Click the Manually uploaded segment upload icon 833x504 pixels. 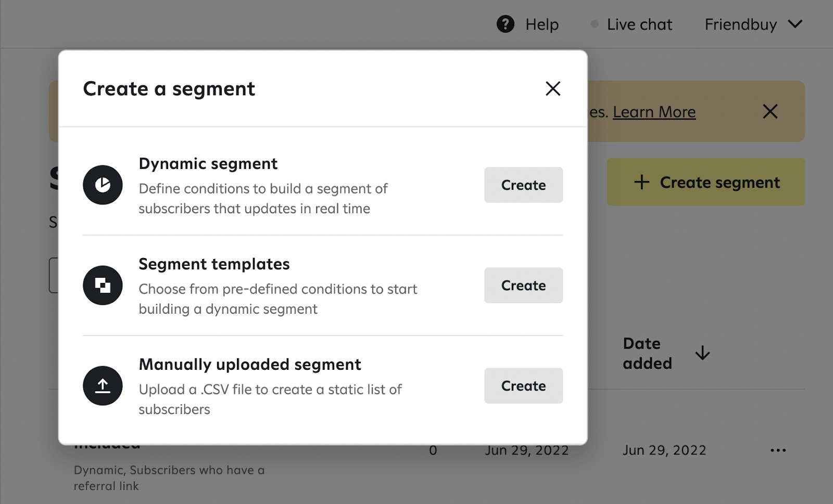pyautogui.click(x=103, y=386)
